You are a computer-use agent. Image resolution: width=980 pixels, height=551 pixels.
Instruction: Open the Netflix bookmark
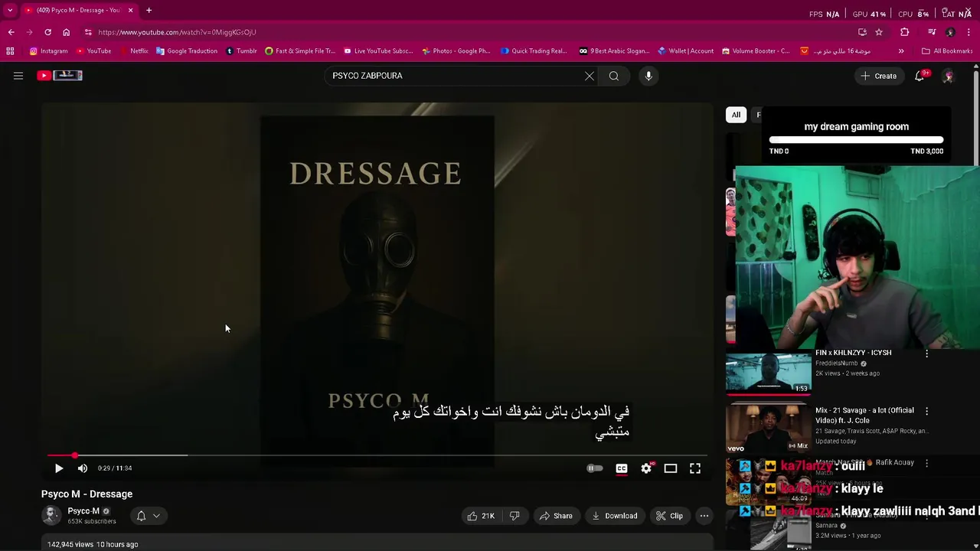click(x=133, y=51)
